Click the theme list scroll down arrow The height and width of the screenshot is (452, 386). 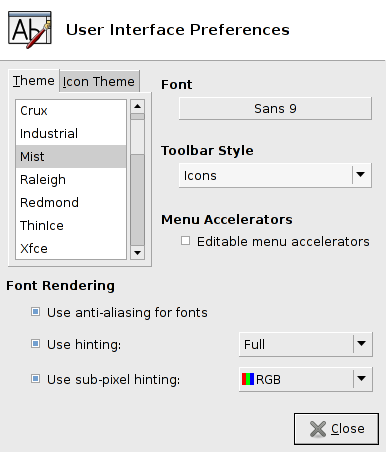(x=137, y=252)
